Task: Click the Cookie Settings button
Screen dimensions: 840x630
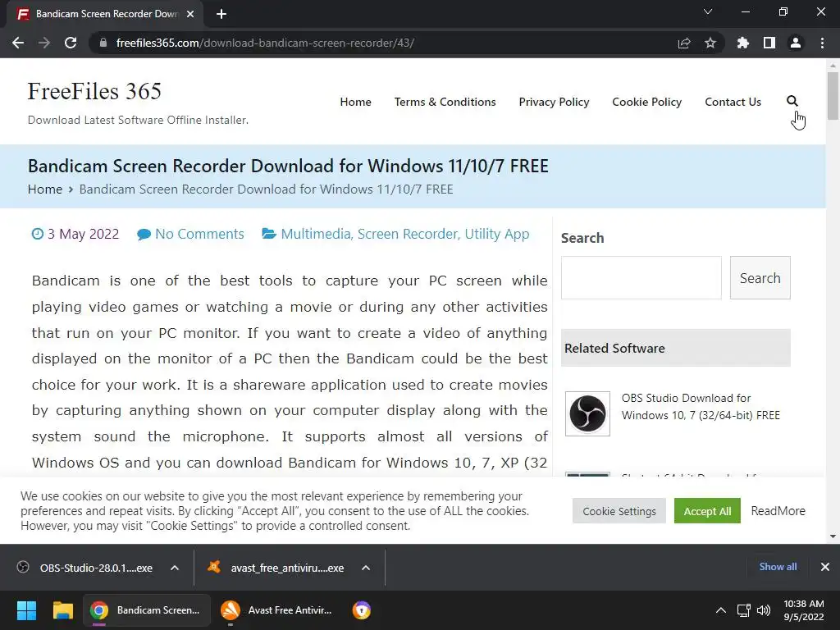Action: coord(619,511)
